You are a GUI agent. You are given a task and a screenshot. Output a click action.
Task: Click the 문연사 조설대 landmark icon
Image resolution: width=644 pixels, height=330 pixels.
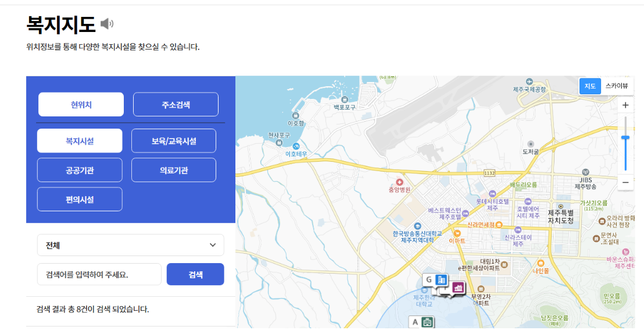pos(596,238)
